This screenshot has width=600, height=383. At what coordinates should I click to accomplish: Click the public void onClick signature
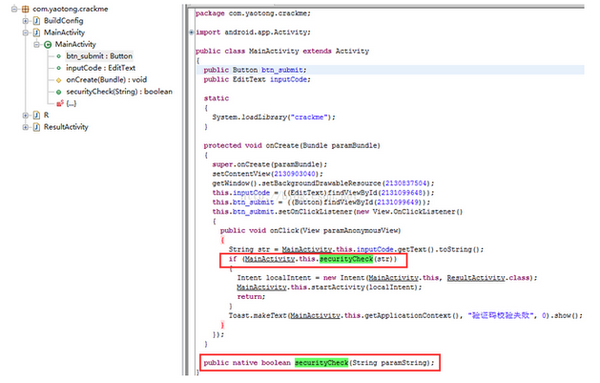(x=310, y=231)
